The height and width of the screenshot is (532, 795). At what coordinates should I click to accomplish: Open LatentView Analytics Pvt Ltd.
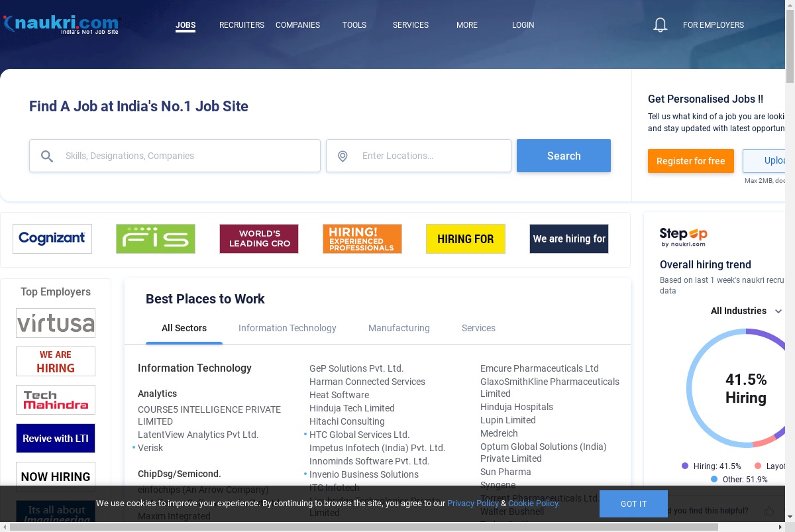coord(198,435)
